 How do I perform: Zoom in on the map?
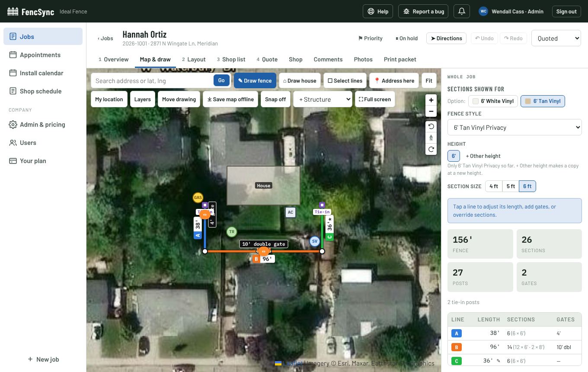[431, 100]
